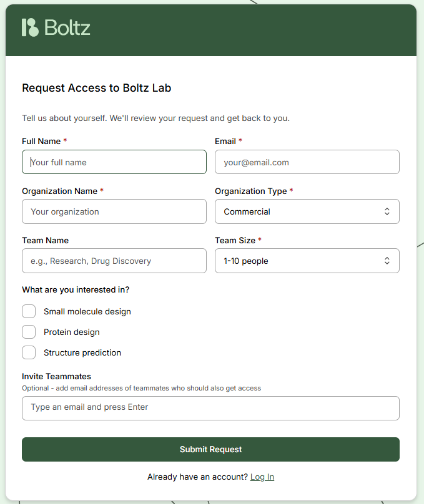Click the Organization Name field
Screen dimensions: 424x504
point(114,211)
